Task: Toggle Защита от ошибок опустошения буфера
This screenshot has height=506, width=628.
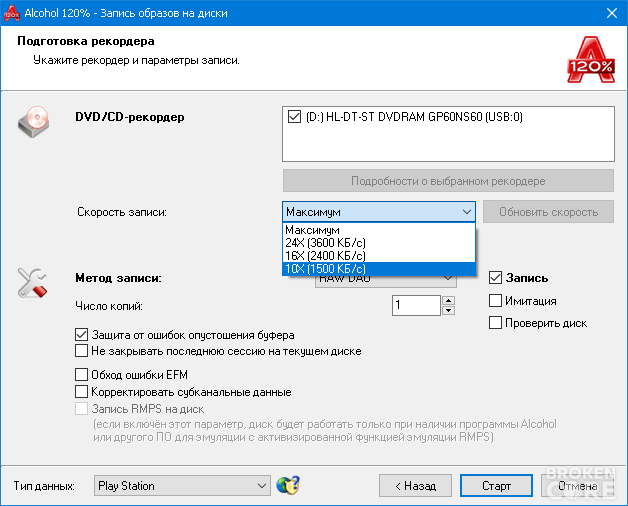Action: (x=81, y=335)
